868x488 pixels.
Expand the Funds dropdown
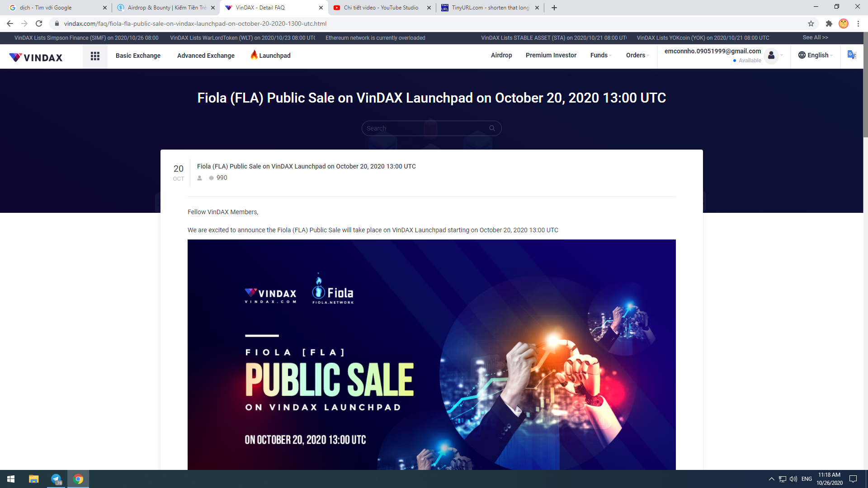601,55
